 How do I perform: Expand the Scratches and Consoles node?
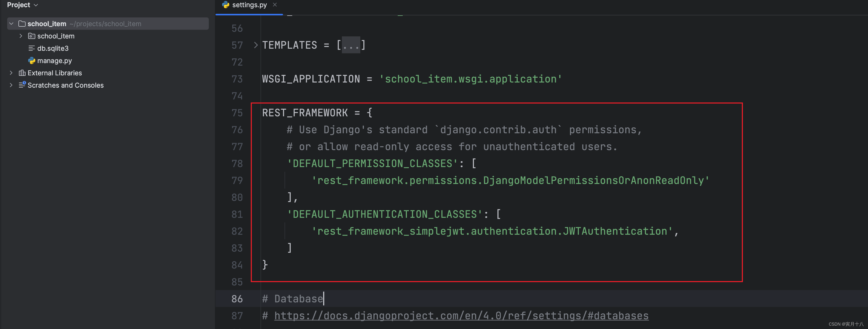coord(11,85)
